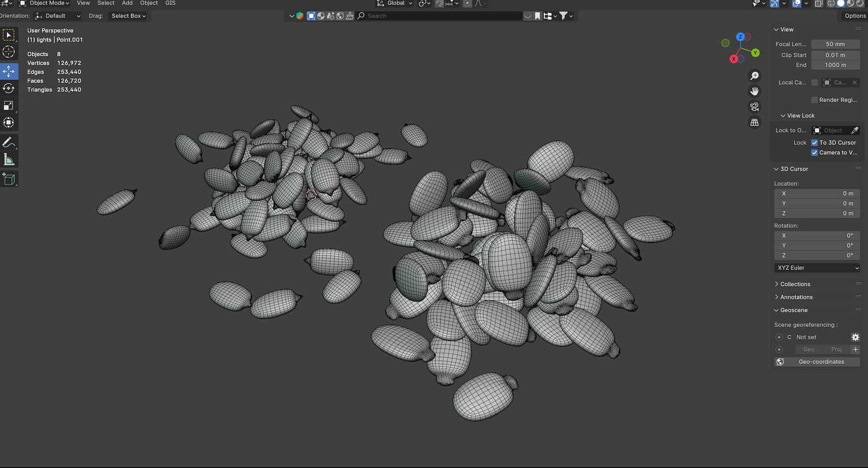Select the Measure tool

(x=9, y=160)
